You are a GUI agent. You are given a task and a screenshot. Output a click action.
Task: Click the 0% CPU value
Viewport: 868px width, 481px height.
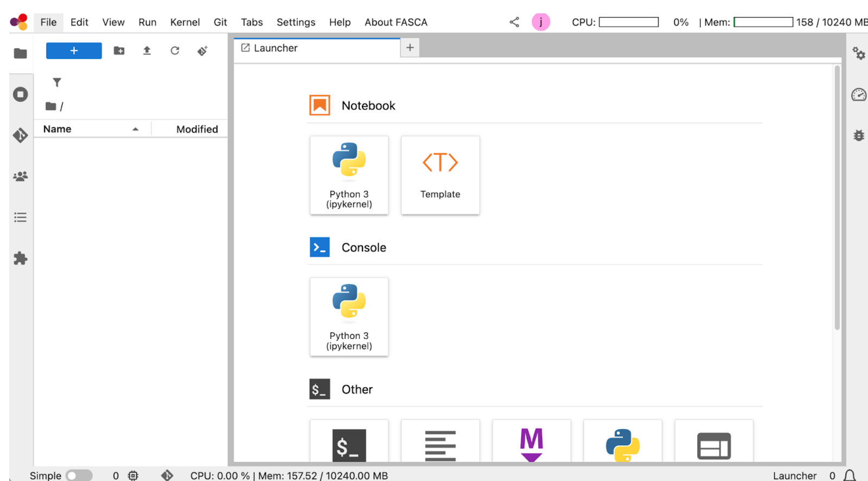pos(681,22)
